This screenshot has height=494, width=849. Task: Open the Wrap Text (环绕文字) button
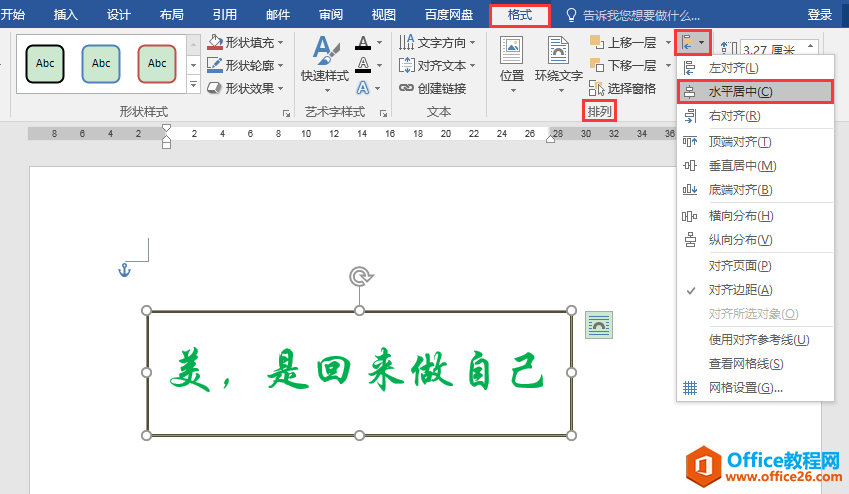pyautogui.click(x=559, y=64)
